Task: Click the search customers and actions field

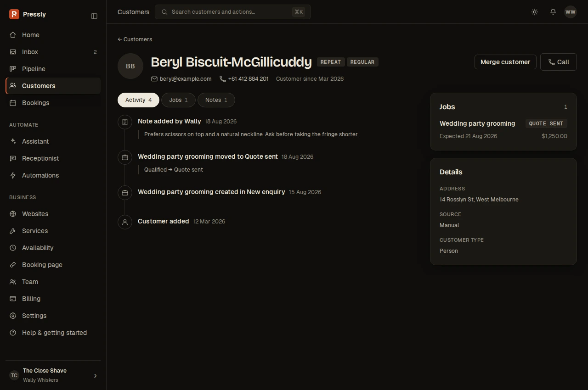Action: [x=233, y=12]
